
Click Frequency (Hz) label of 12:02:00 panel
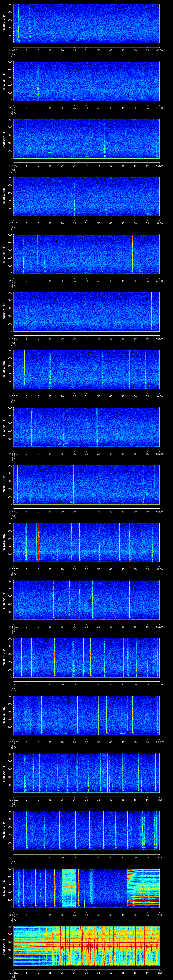pos(4,888)
